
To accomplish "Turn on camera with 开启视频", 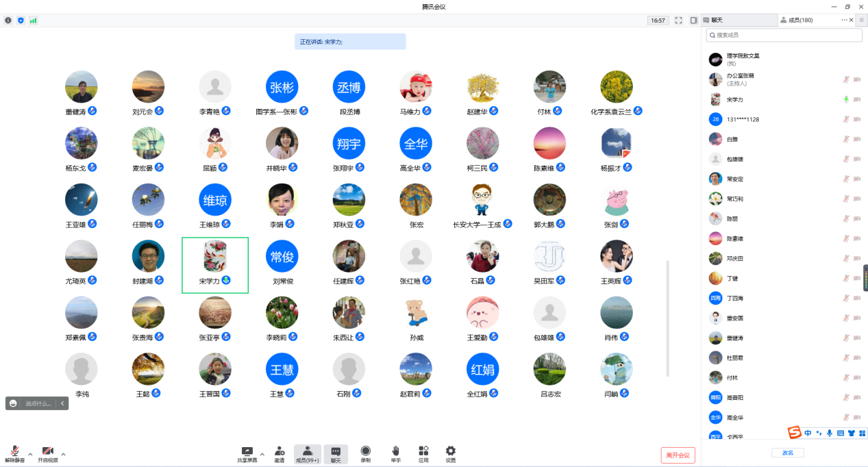I will pyautogui.click(x=47, y=454).
